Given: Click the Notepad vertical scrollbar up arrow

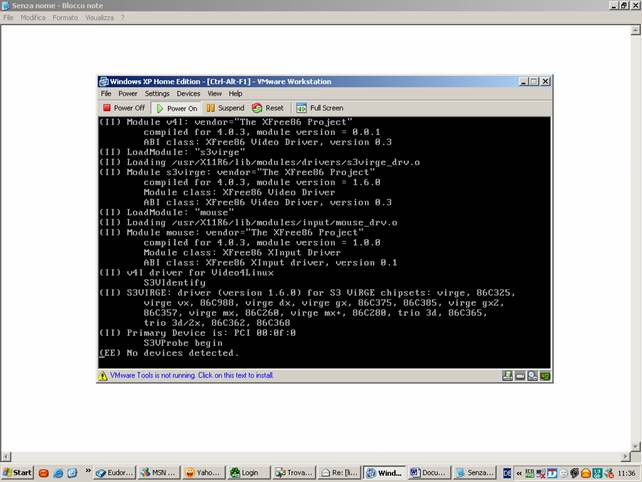Looking at the screenshot, I should pyautogui.click(x=635, y=30).
